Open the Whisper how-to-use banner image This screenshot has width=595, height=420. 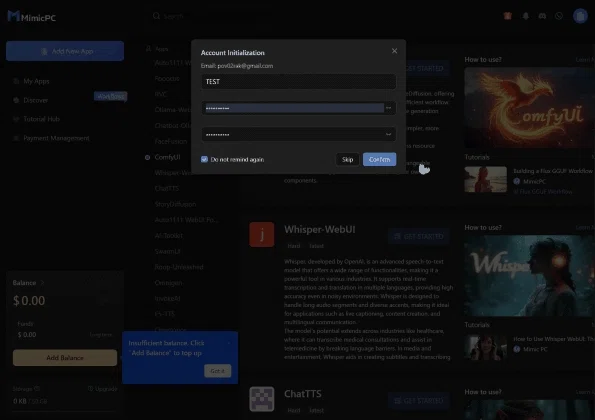(529, 276)
